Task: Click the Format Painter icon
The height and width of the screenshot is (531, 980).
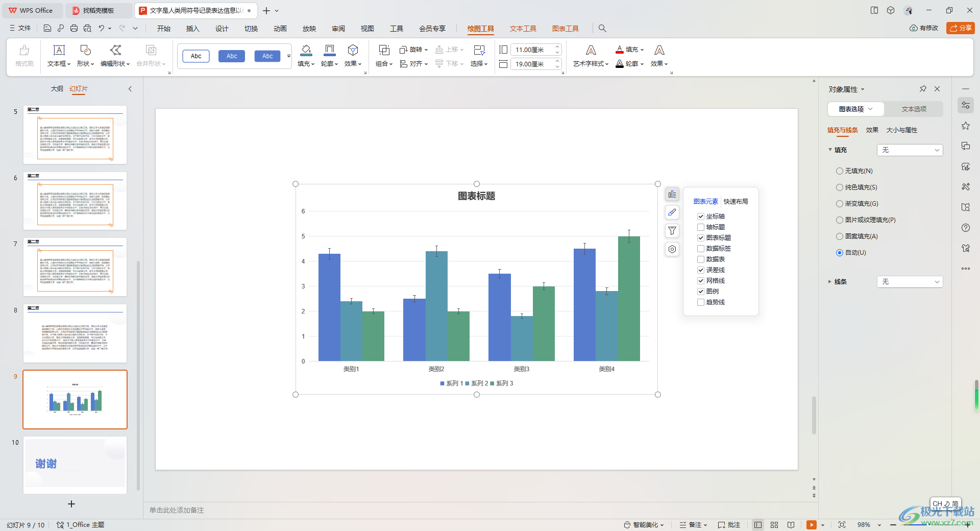Action: 24,50
